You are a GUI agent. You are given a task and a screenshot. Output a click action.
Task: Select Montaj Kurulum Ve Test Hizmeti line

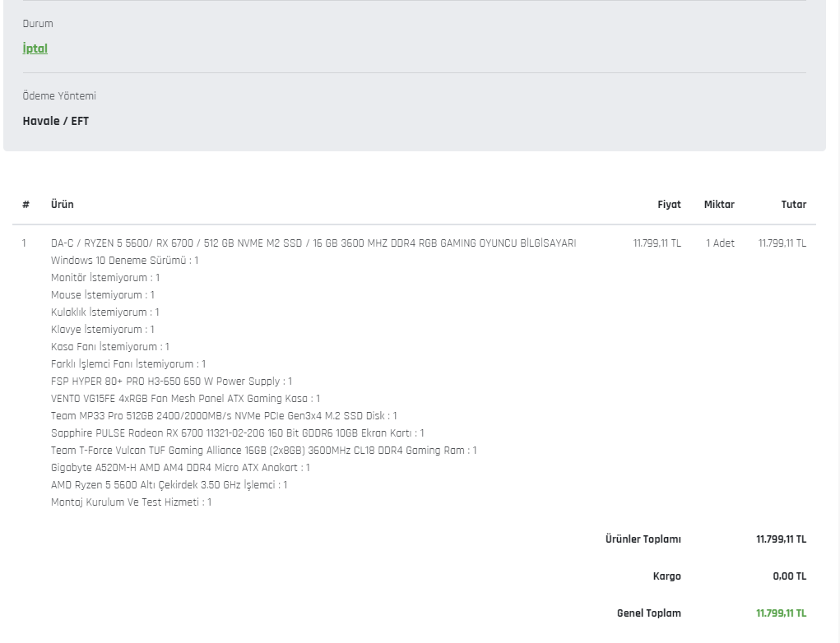tap(132, 502)
